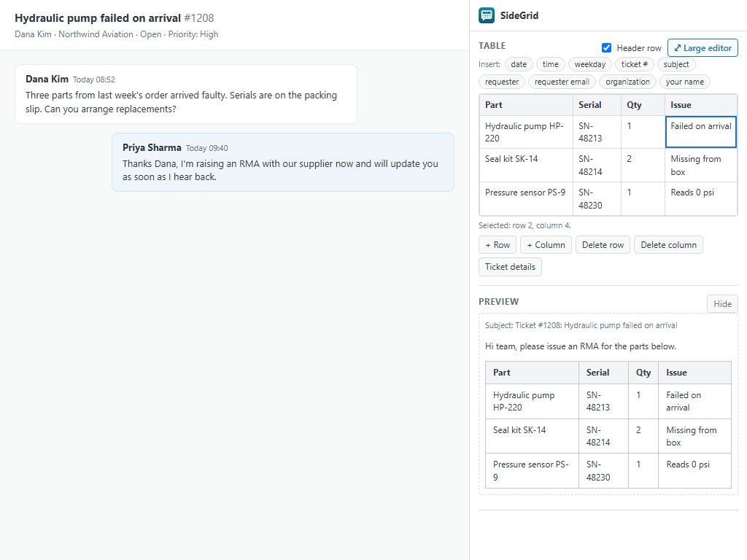Click the Today 09:40 timestamp
Image resolution: width=747 pixels, height=560 pixels.
point(206,148)
